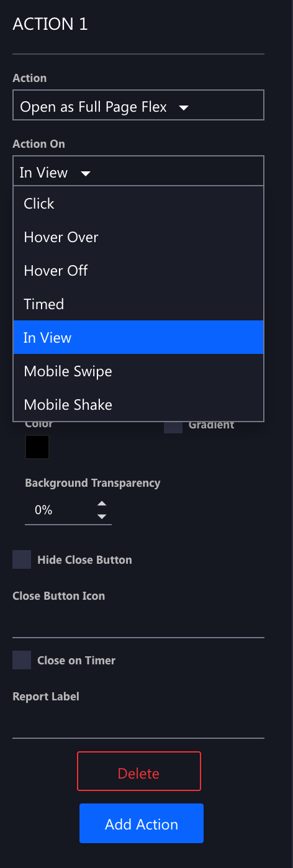This screenshot has height=868, width=293.
Task: Increase Background Transparency with the up arrow
Action: pos(102,504)
